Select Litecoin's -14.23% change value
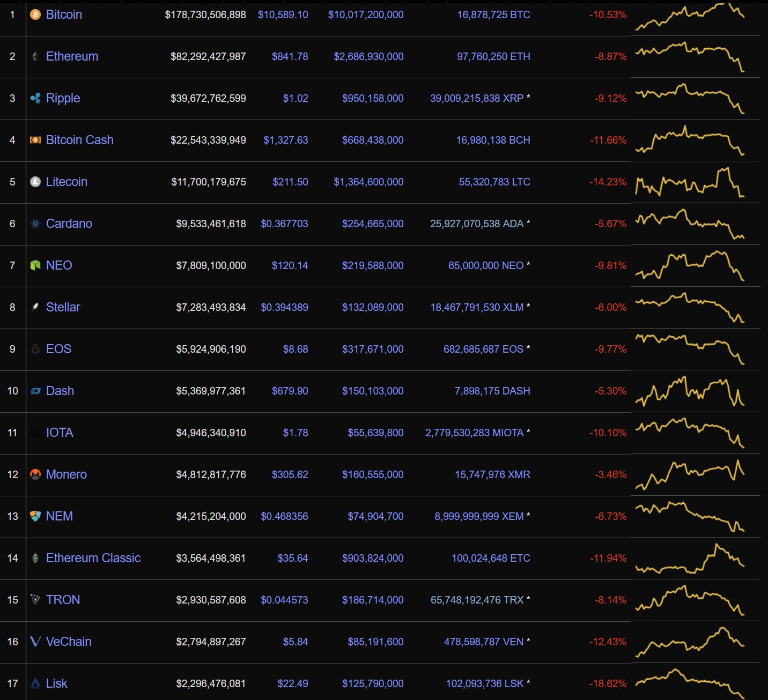Screen dimensions: 768x700 point(608,182)
